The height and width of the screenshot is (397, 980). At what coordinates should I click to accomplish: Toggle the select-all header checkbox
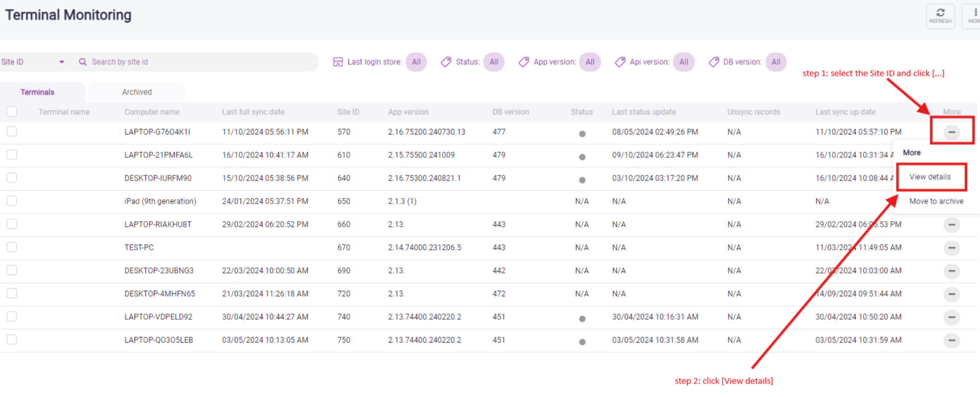click(x=11, y=112)
